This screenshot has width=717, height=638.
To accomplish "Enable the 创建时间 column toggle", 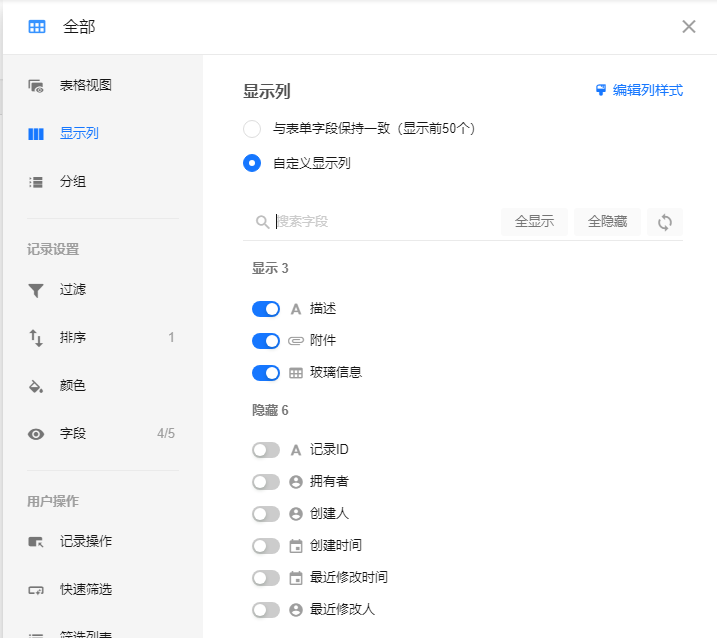I will pos(266,546).
